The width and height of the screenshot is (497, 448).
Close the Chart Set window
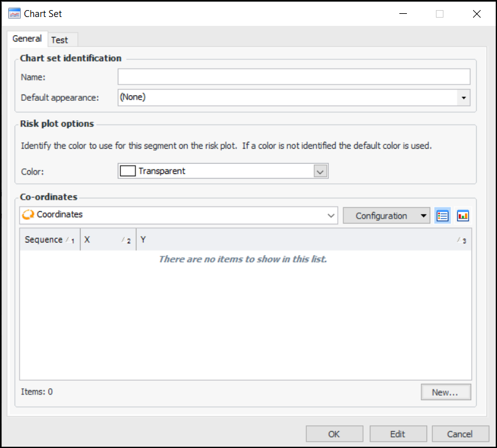(x=476, y=14)
